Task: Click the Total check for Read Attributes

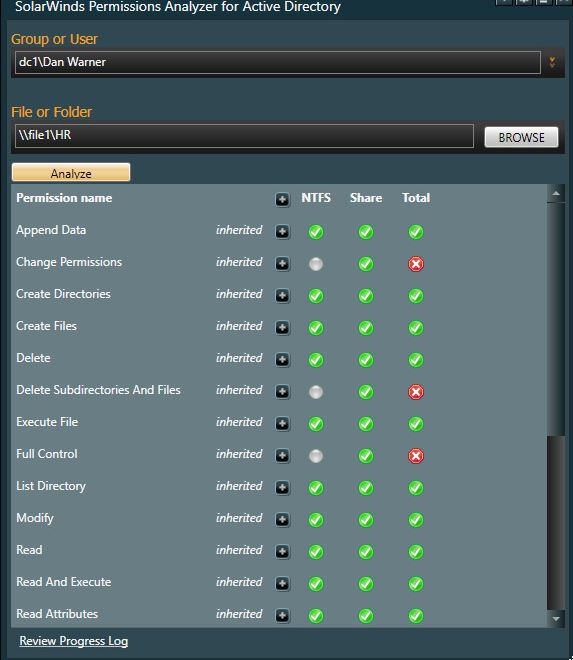Action: [416, 616]
